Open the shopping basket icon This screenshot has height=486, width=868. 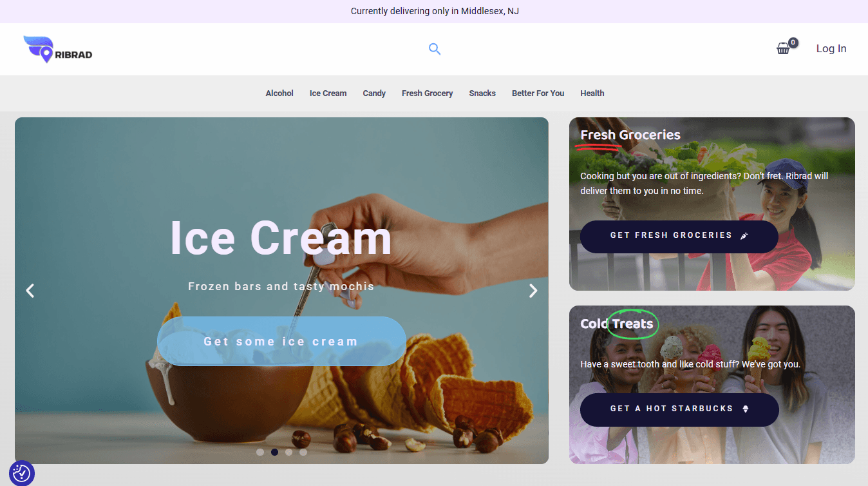click(783, 48)
